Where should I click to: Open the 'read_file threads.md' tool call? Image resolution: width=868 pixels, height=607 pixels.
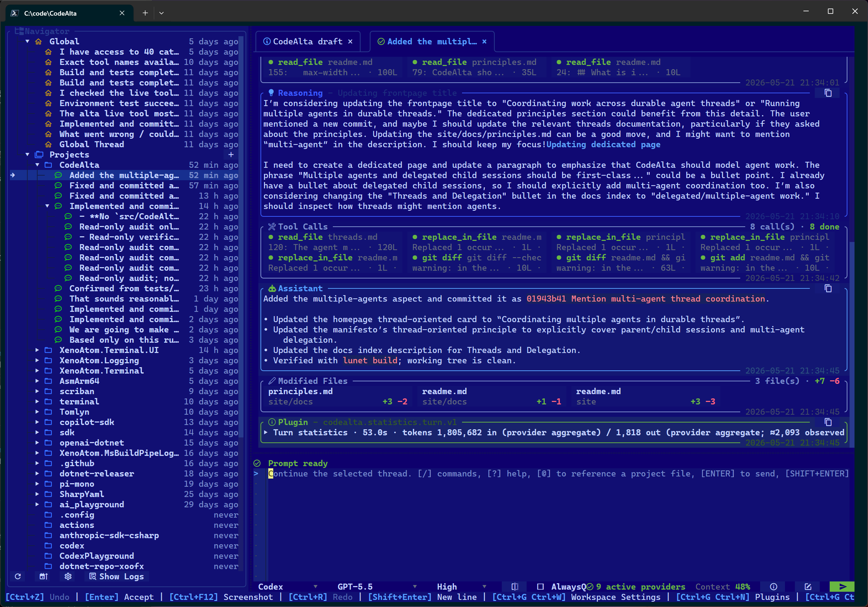[x=333, y=242]
